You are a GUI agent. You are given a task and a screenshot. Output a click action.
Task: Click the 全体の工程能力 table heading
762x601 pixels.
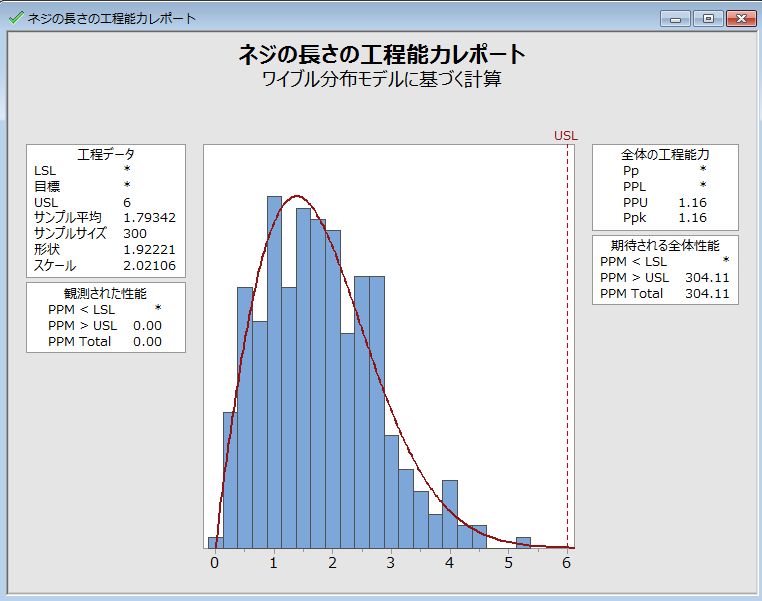click(665, 155)
